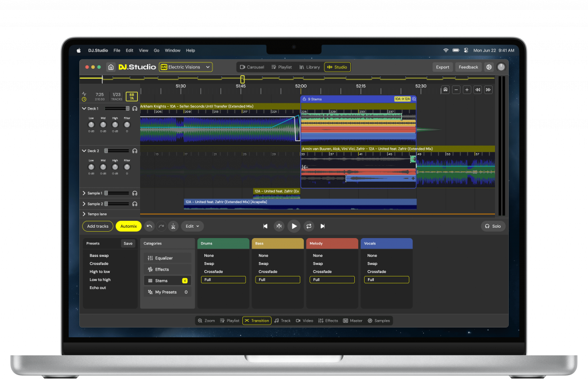Open settings with the gear icon

coord(489,67)
